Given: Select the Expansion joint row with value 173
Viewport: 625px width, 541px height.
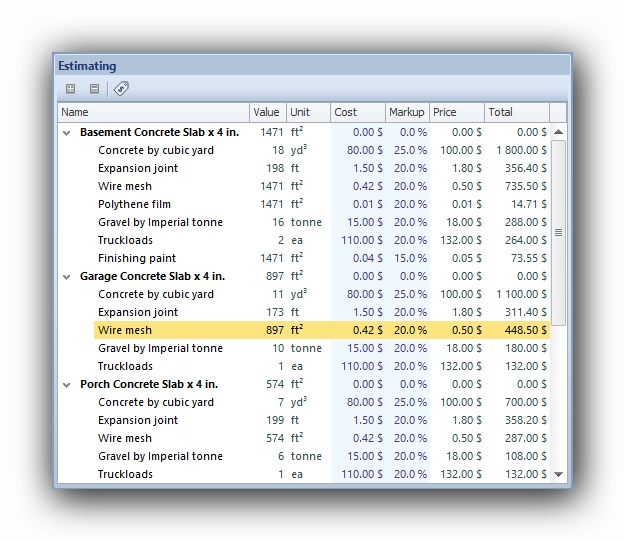Looking at the screenshot, I should [304, 312].
